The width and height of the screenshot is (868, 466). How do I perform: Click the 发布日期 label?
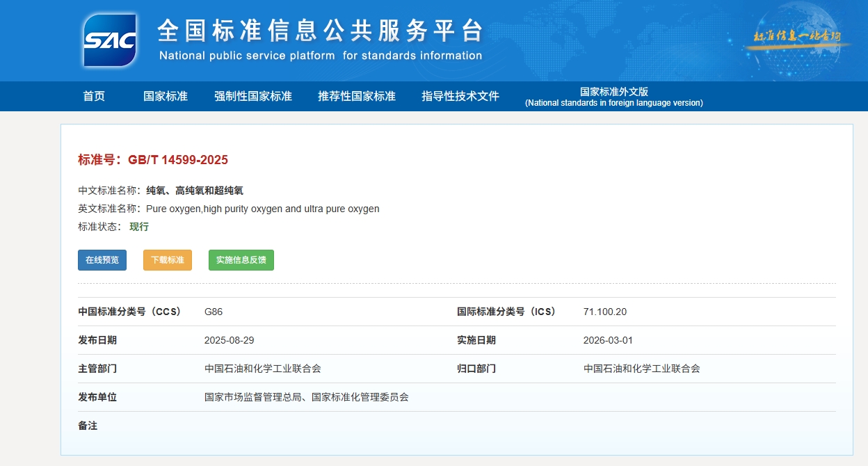click(97, 340)
